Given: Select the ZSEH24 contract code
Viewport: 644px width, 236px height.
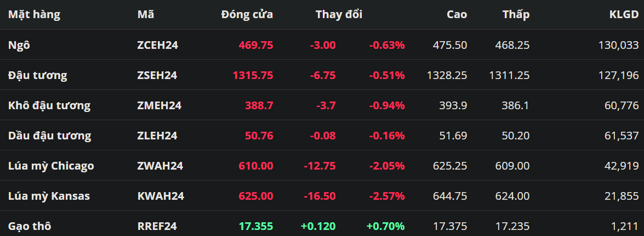Looking at the screenshot, I should [x=157, y=75].
